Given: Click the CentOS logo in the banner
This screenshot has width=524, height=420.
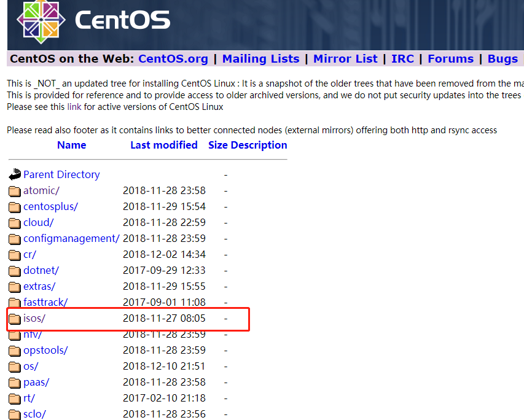Looking at the screenshot, I should tap(93, 21).
